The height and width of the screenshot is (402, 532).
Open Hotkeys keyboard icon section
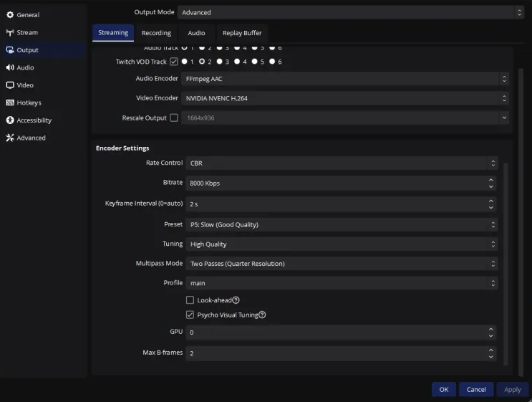pyautogui.click(x=10, y=103)
